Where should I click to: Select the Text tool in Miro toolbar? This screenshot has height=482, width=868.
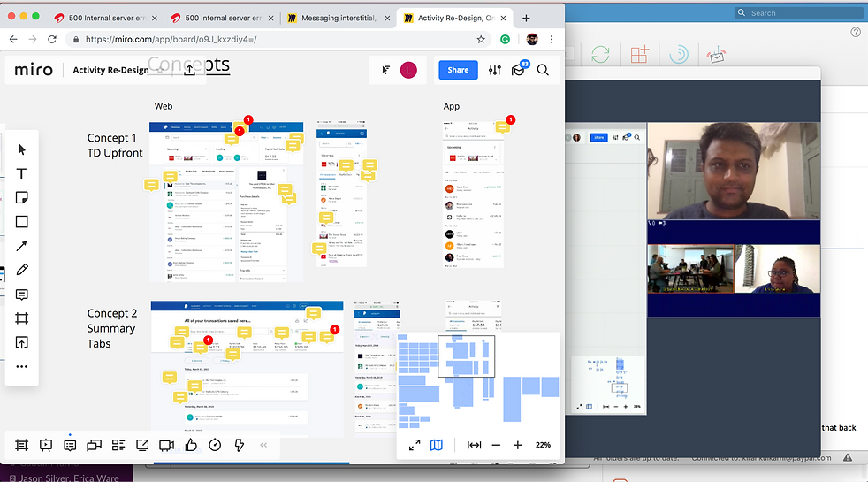coord(21,173)
